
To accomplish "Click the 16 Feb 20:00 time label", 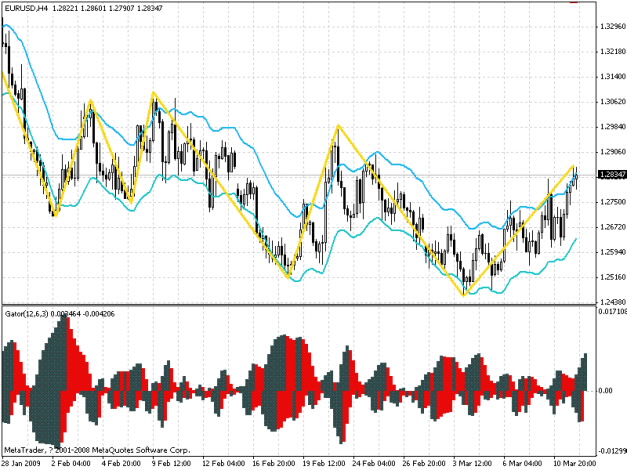I will [x=274, y=463].
